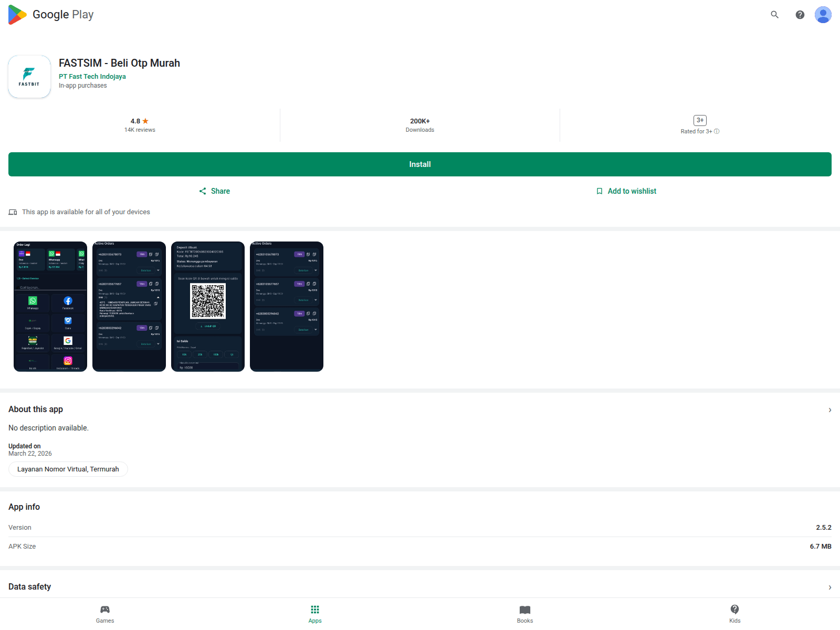Click the Share option for FASTSIM
Image resolution: width=840 pixels, height=630 pixels.
[214, 191]
